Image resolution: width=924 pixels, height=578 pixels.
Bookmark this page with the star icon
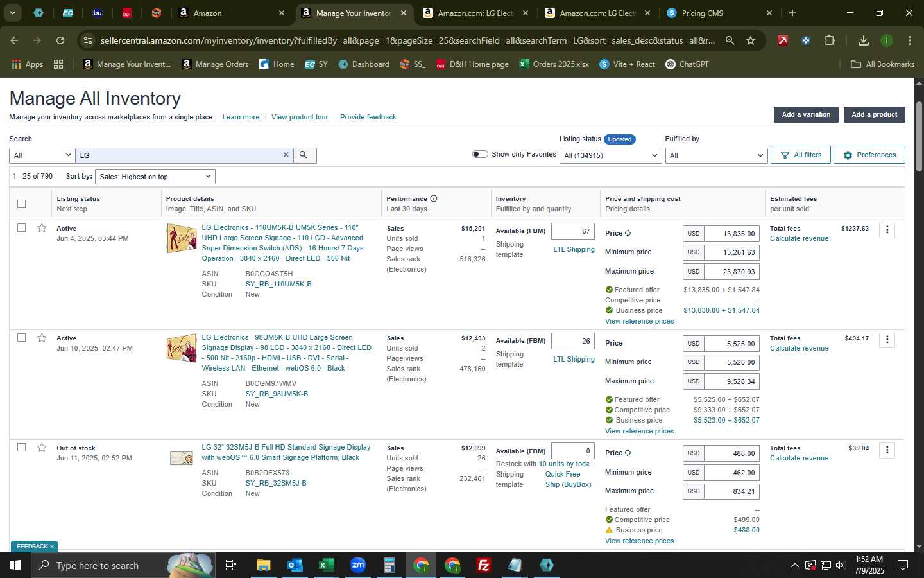751,40
